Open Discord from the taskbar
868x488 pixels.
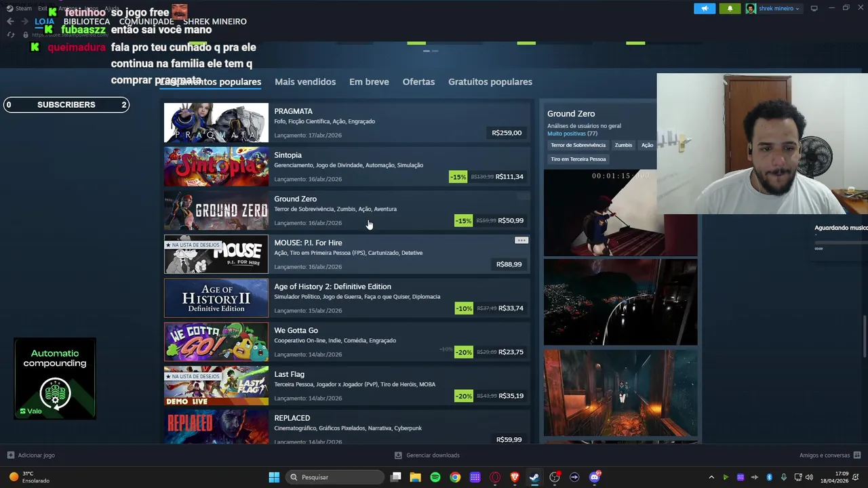point(595,477)
